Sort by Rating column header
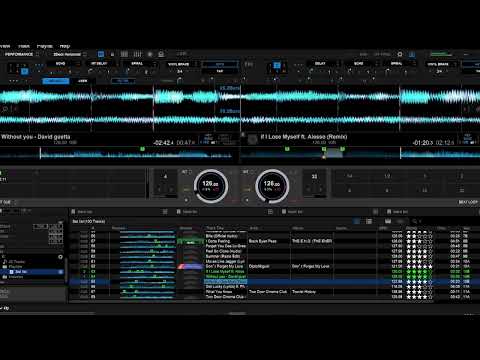This screenshot has height=360, width=480. 412,228
